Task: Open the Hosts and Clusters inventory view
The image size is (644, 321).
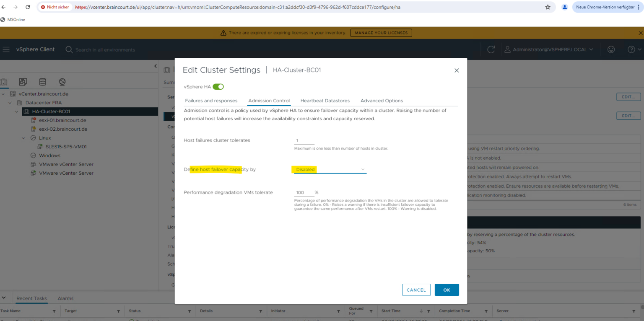Action: pos(4,82)
